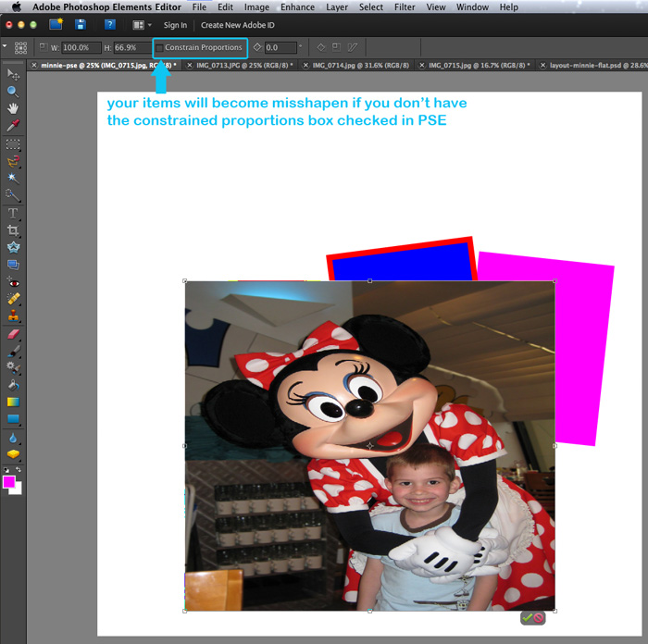Select the Type tool

(13, 213)
